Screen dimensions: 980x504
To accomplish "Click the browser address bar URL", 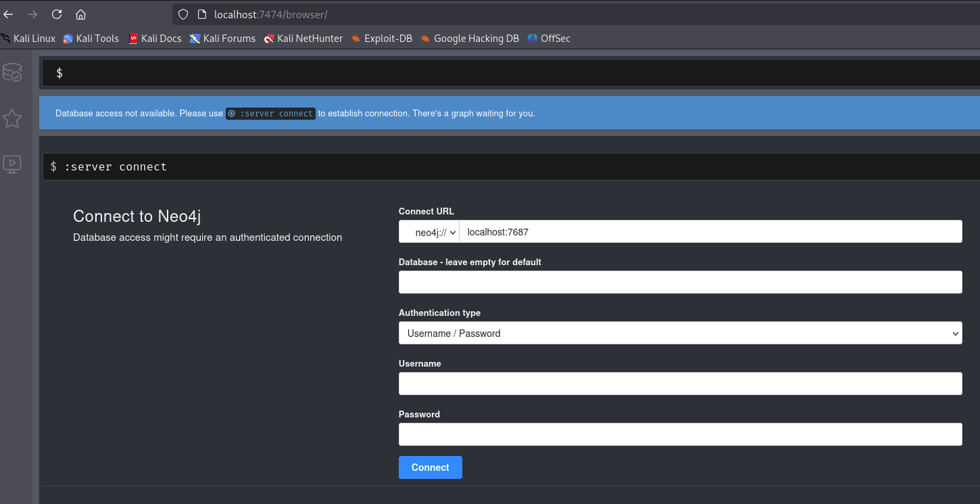I will point(271,14).
